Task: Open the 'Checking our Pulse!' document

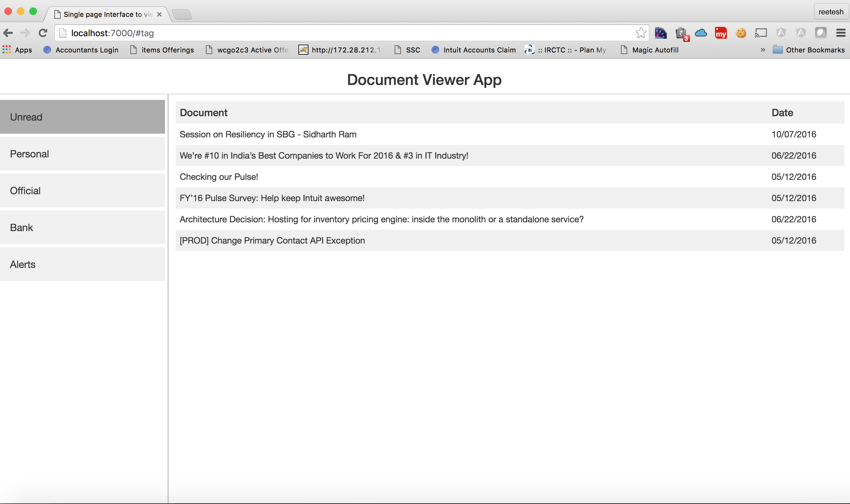Action: pyautogui.click(x=510, y=177)
